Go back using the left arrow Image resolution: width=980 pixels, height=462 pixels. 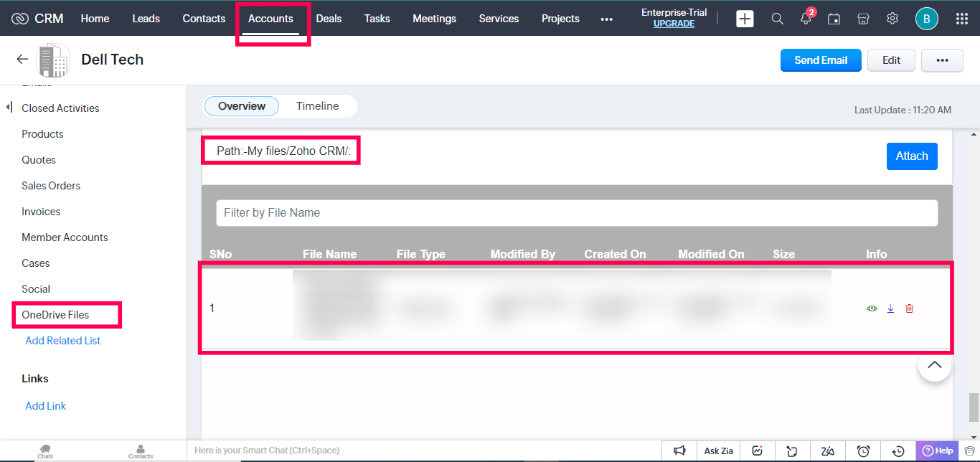coord(22,60)
